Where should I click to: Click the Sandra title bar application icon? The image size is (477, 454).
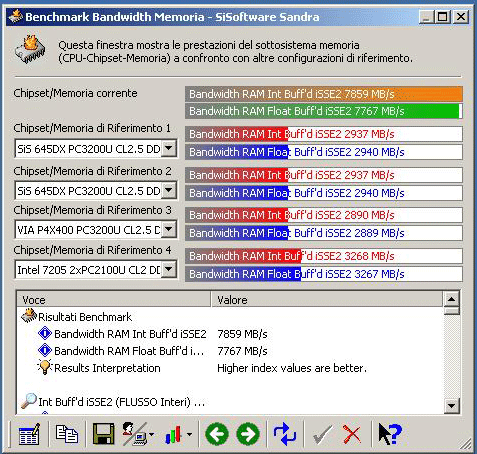click(x=15, y=16)
